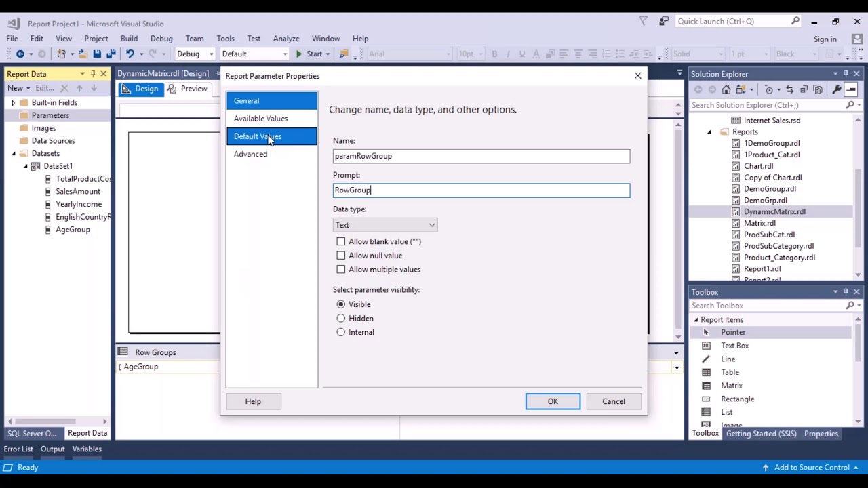Click the Save toolbar icon
This screenshot has height=488, width=868.
point(97,54)
